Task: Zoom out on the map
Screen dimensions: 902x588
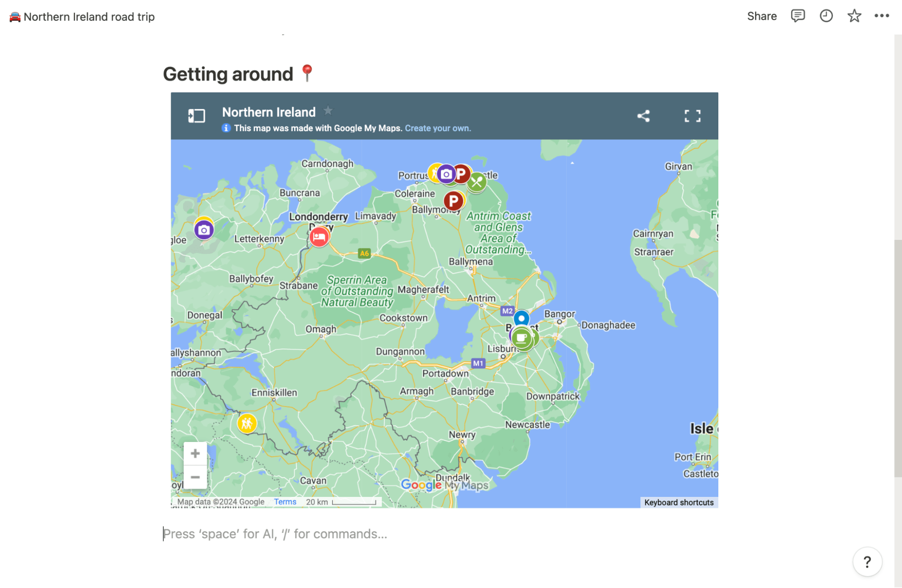Action: tap(195, 477)
